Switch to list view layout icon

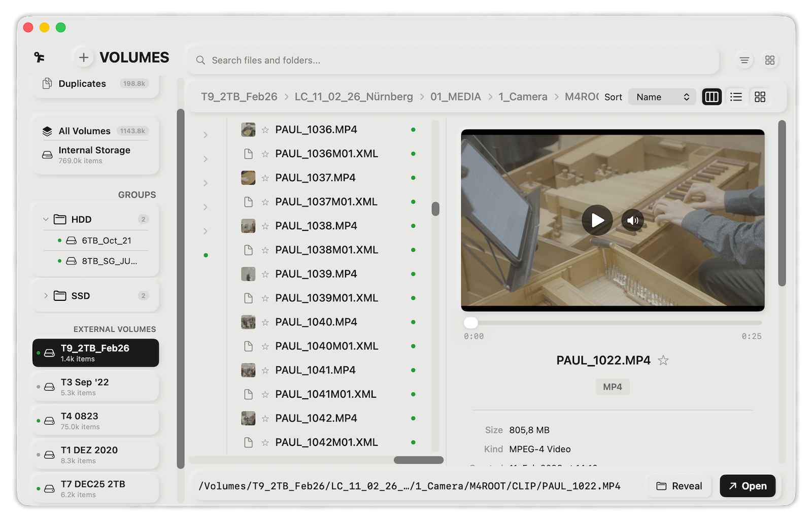pyautogui.click(x=736, y=96)
